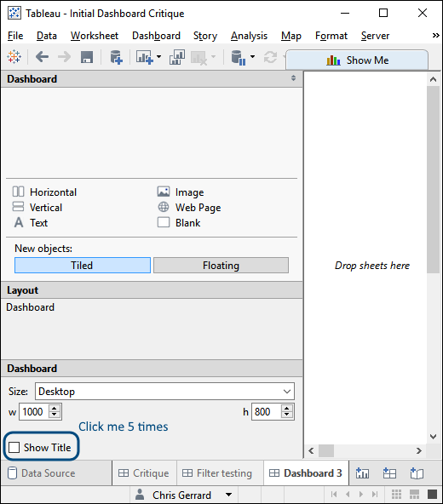Open the Worksheet menu
The height and width of the screenshot is (504, 443).
click(x=95, y=36)
